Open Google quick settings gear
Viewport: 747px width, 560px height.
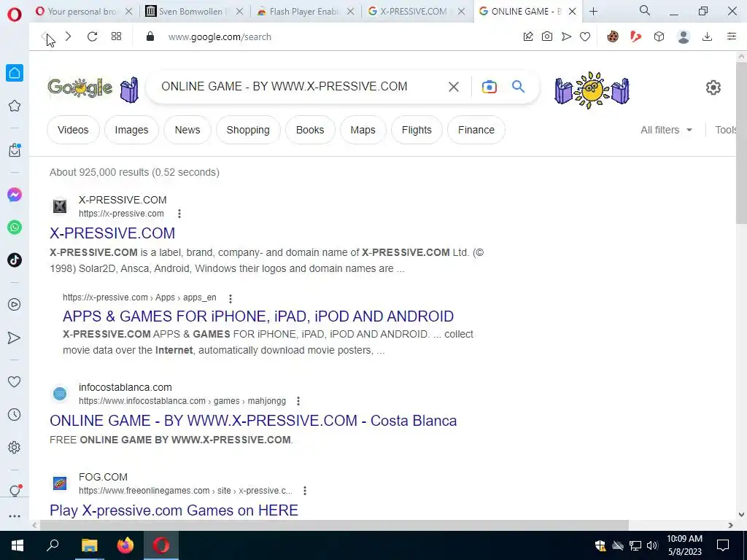[x=713, y=87]
